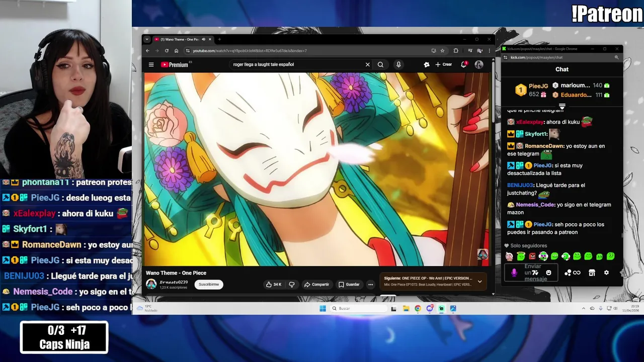Click BENIJU03 username in Kick chat
Viewport: 644px width, 362px height.
(520, 185)
